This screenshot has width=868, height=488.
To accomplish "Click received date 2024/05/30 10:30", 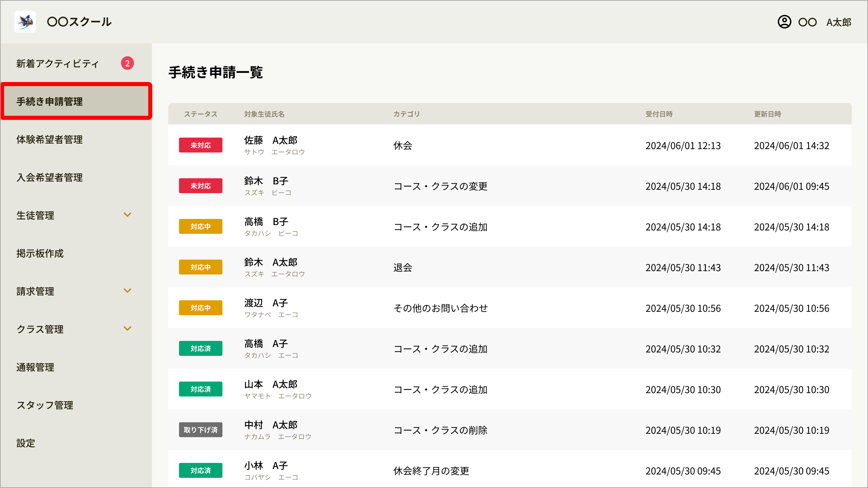I will [683, 390].
